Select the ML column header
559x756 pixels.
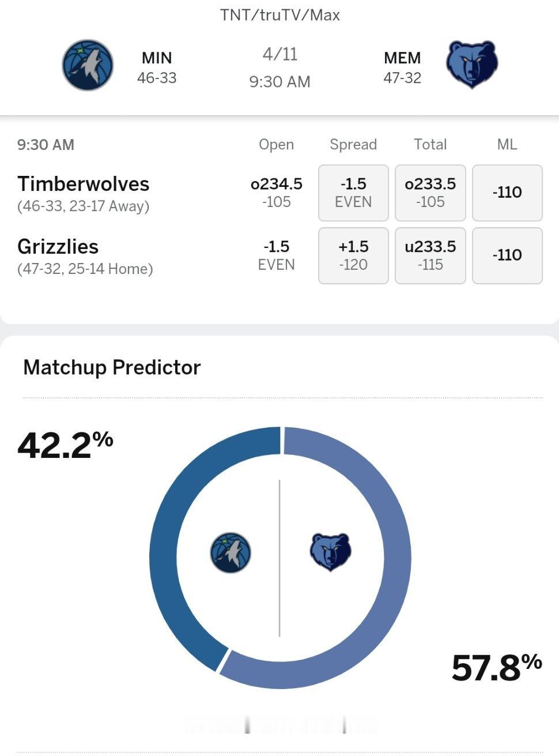tap(507, 144)
